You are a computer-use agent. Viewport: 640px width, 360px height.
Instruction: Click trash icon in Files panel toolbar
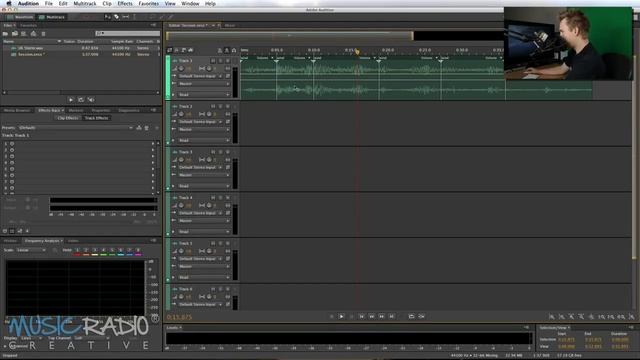point(43,33)
